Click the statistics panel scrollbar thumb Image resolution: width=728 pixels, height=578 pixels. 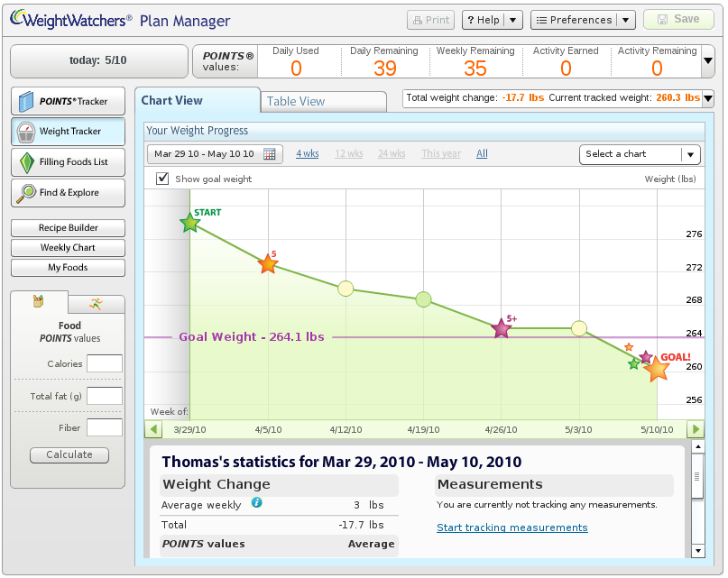[x=697, y=477]
